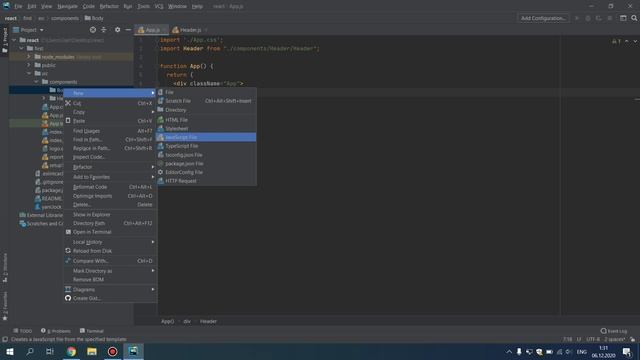The width and height of the screenshot is (640, 360).
Task: Select Reload from Disk entry
Action: tap(110, 251)
